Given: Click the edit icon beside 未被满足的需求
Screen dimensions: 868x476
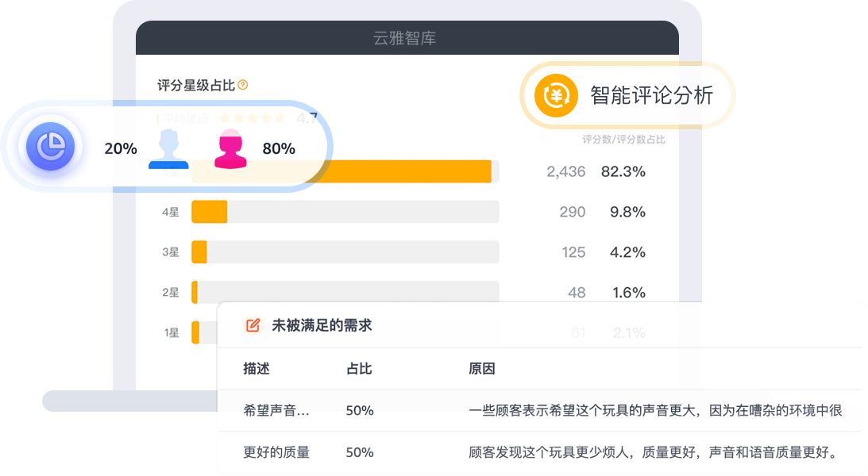Looking at the screenshot, I should (x=253, y=325).
